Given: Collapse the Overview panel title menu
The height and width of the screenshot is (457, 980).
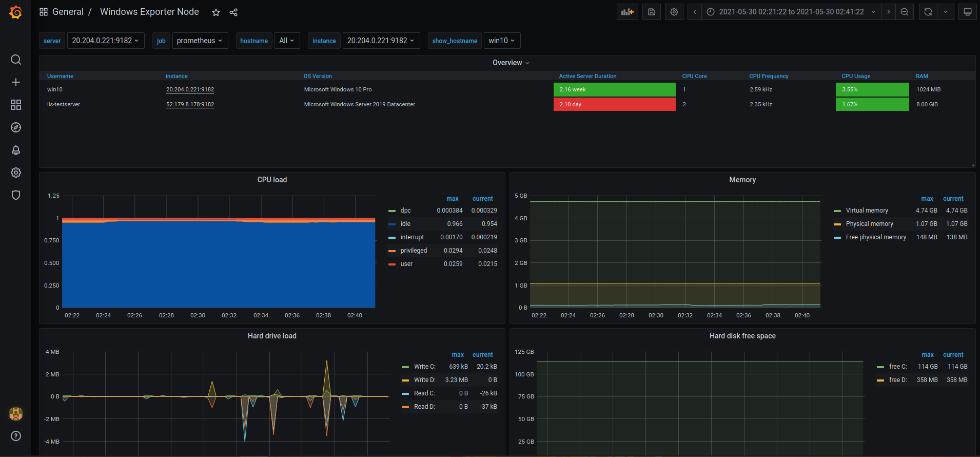Looking at the screenshot, I should [x=511, y=63].
